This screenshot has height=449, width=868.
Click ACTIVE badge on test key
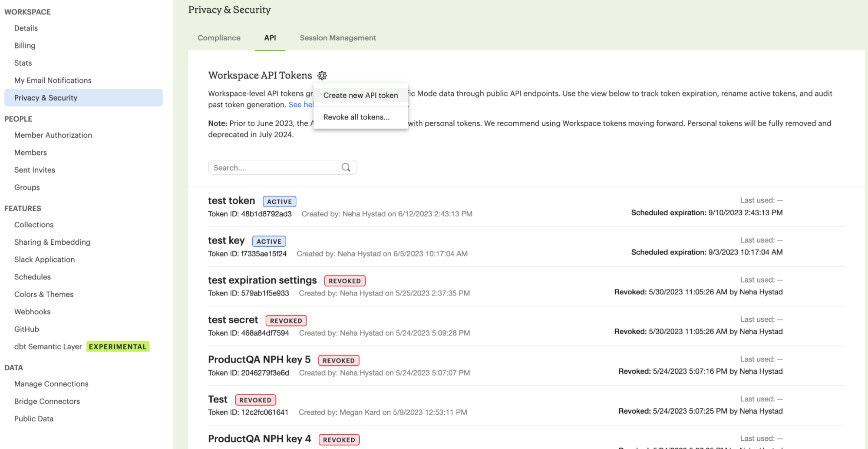(x=269, y=241)
